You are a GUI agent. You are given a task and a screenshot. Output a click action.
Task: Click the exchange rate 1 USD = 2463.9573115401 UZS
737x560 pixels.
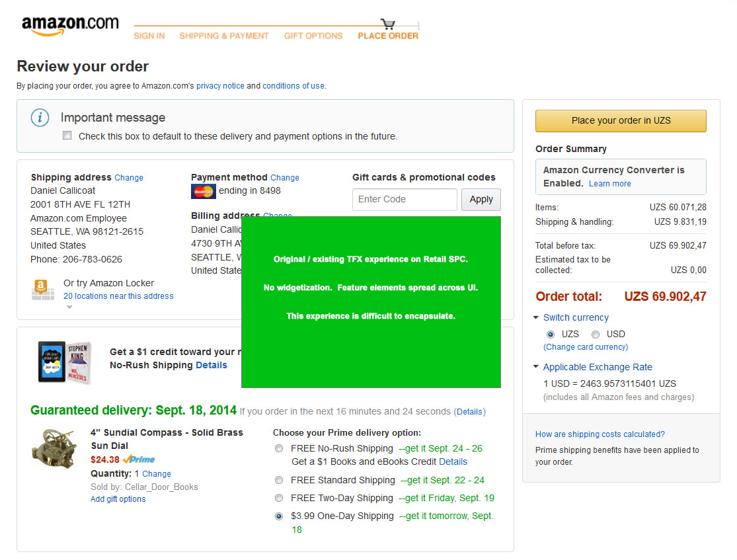[609, 383]
